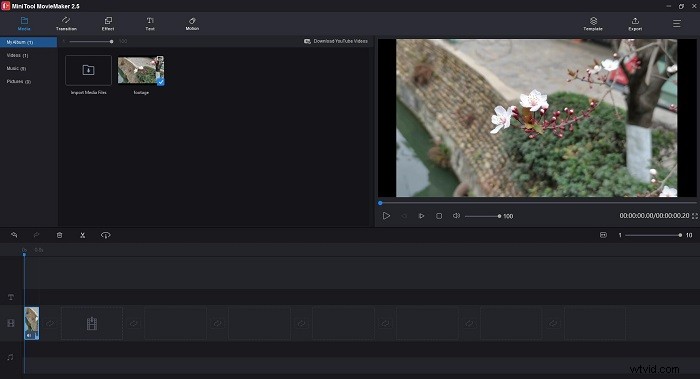700x379 pixels.
Task: Open the speed control icon
Action: (x=105, y=235)
